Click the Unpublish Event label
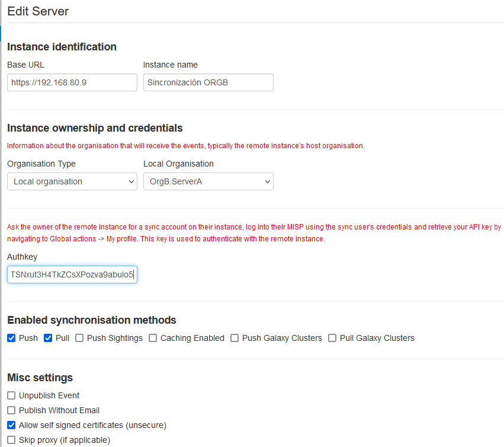Image resolution: width=504 pixels, height=447 pixels. [49, 395]
